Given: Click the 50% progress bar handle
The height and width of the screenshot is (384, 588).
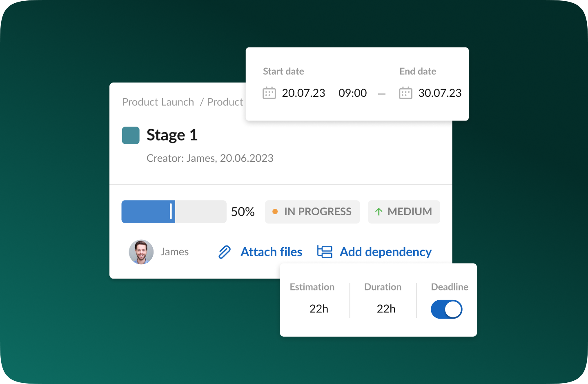Looking at the screenshot, I should [x=171, y=212].
